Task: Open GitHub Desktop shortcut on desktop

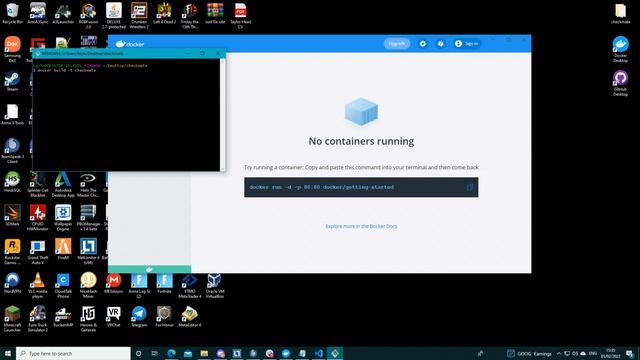Action: click(620, 83)
